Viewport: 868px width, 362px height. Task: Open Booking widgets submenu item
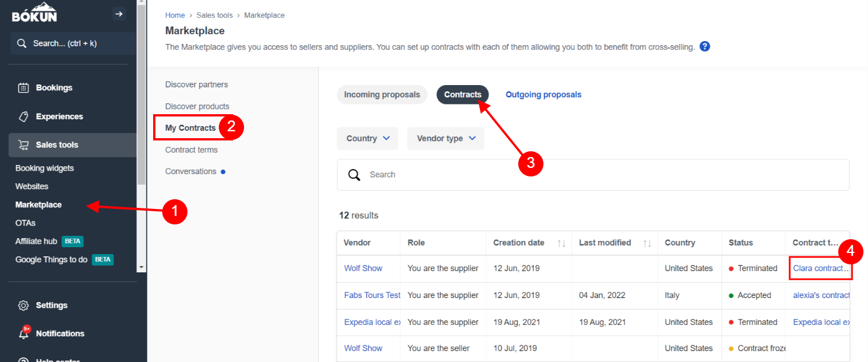45,168
